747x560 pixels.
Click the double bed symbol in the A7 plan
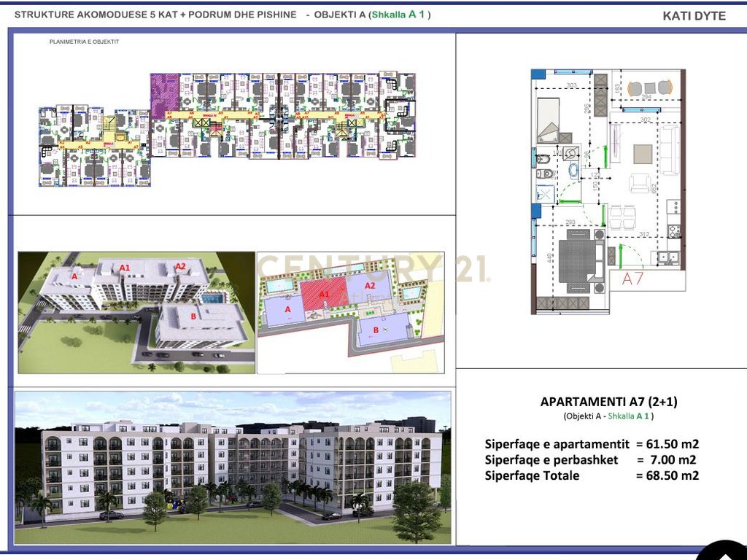tap(581, 261)
